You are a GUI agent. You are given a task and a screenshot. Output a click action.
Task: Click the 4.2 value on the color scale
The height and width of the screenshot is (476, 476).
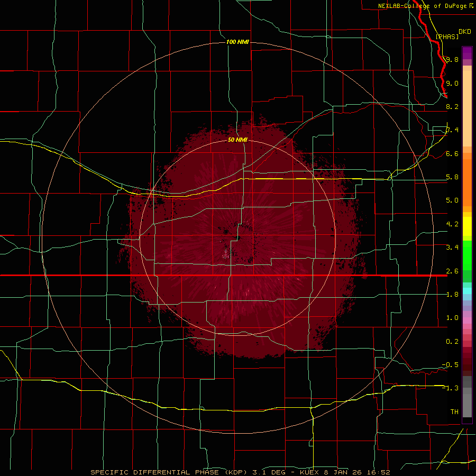click(x=452, y=224)
